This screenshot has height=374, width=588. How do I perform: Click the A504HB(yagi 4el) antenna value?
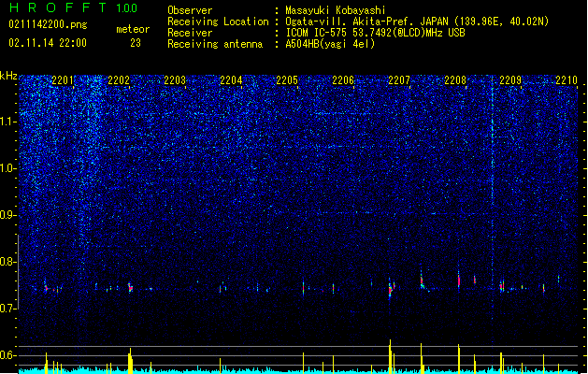click(x=330, y=44)
